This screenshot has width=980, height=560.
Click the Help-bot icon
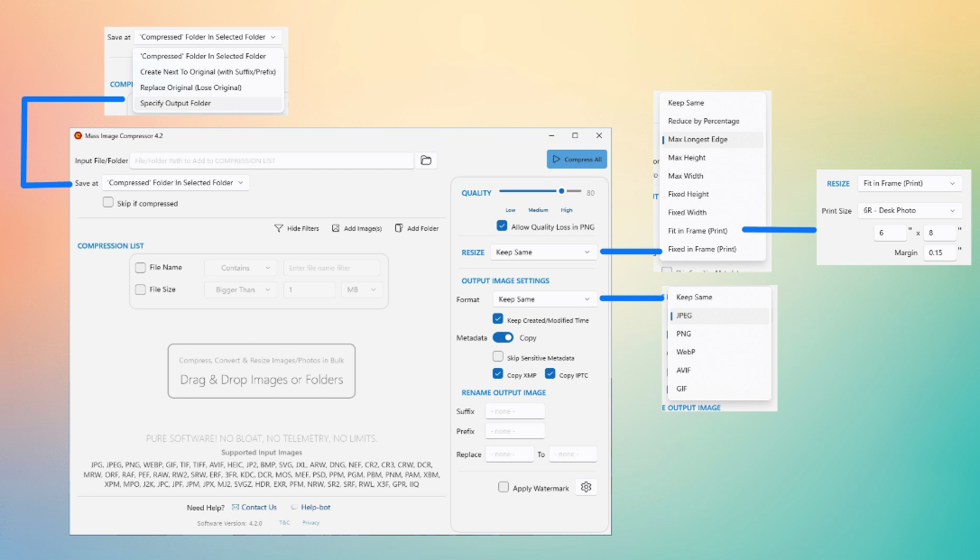294,508
